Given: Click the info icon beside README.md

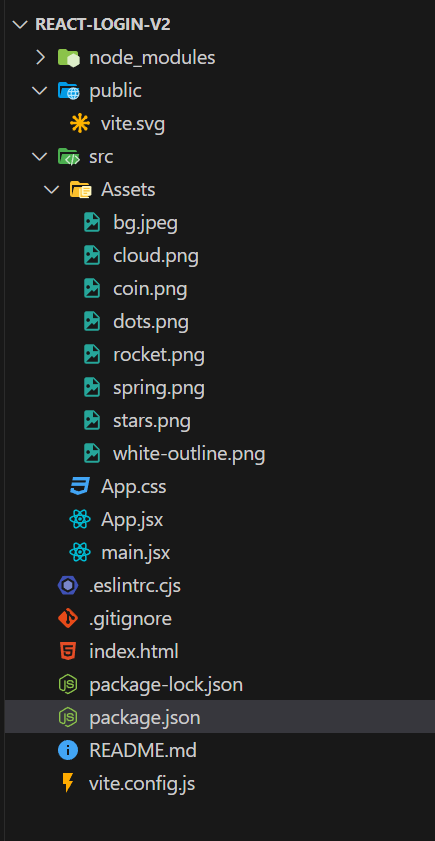Looking at the screenshot, I should pos(68,750).
